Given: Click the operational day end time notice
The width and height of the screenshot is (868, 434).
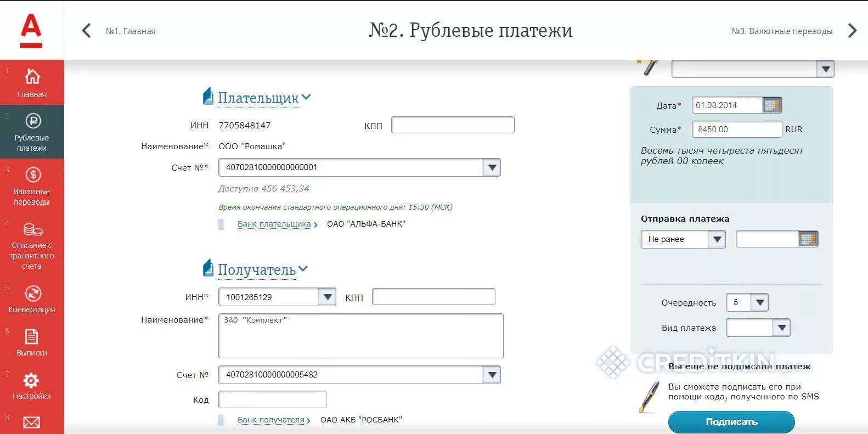Looking at the screenshot, I should coord(335,207).
